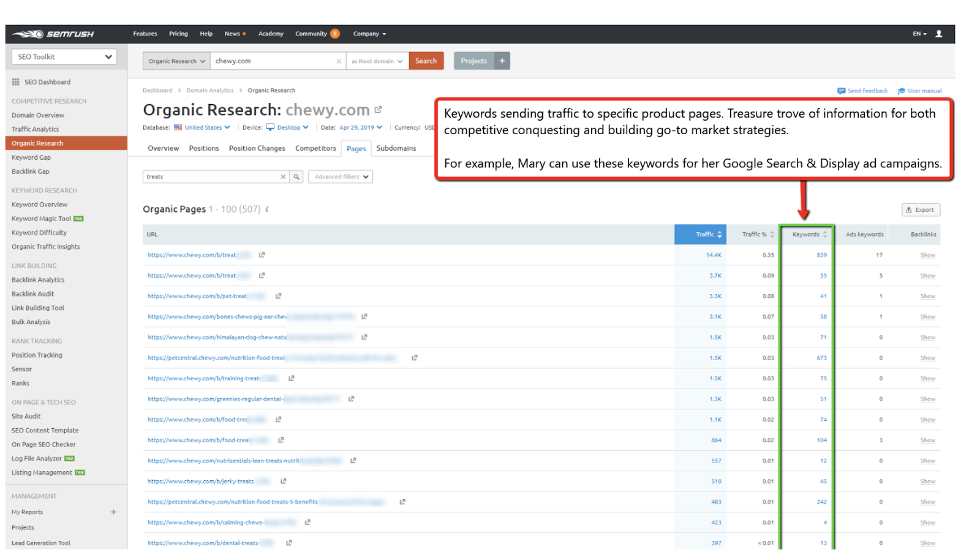Open Position Tracking in sidebar
This screenshot has width=980, height=558.
(37, 355)
